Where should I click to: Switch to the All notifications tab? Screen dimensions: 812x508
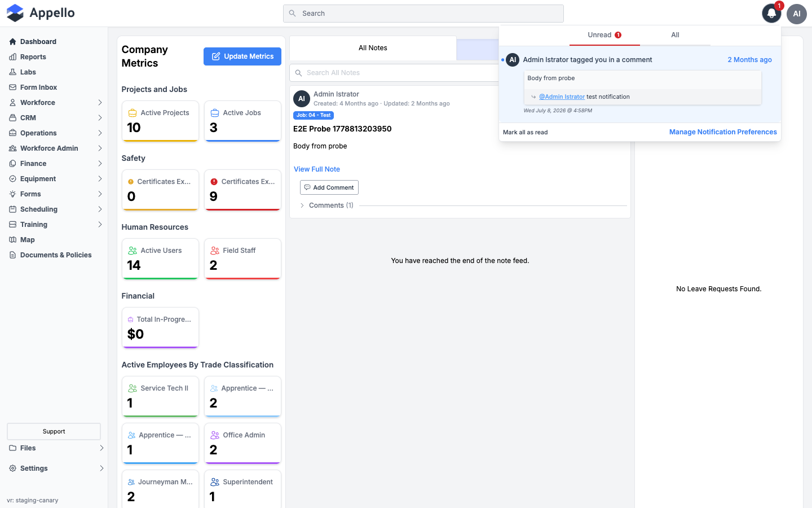coord(675,35)
